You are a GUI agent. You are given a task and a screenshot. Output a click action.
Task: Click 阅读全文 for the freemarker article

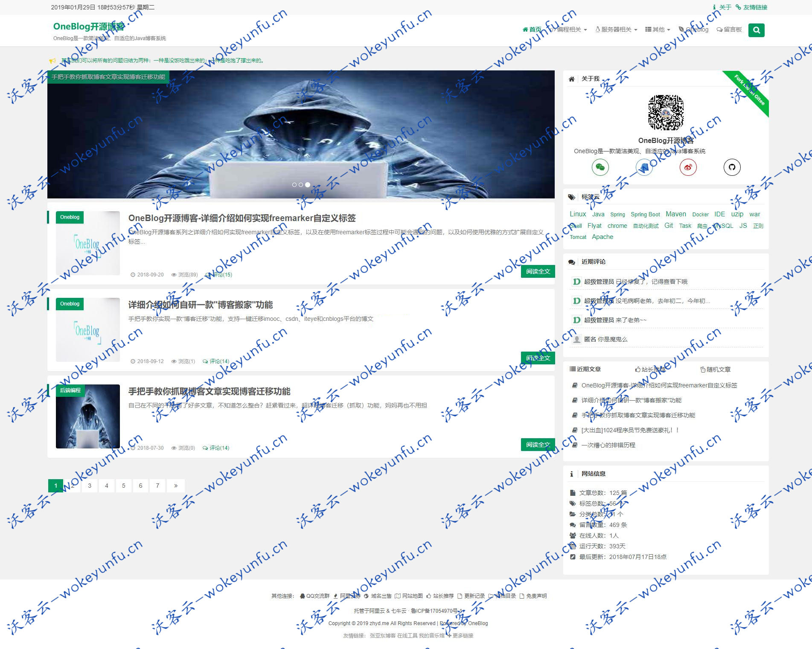point(538,271)
